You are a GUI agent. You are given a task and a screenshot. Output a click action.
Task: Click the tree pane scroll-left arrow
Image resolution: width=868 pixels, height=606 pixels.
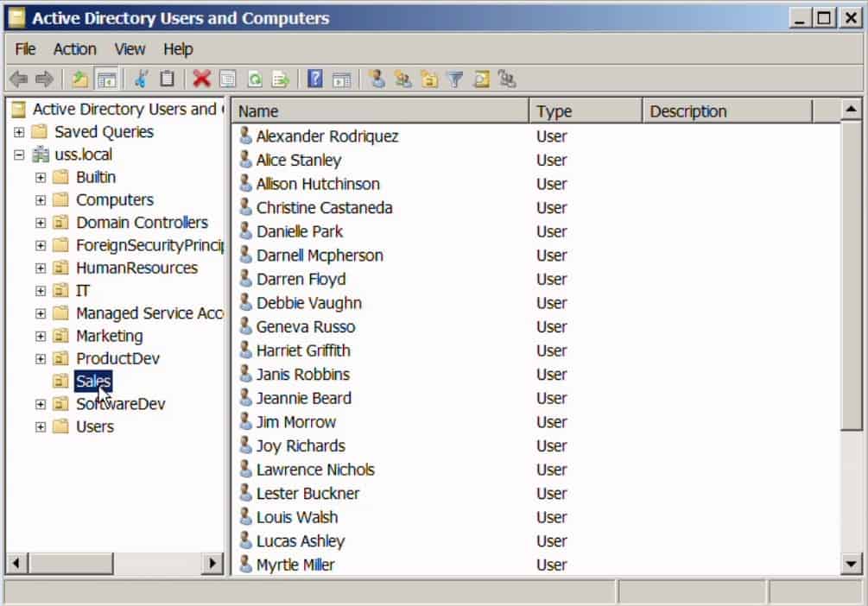click(16, 564)
